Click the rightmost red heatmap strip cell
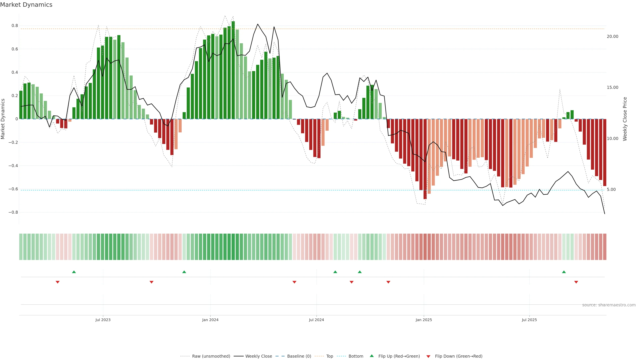644x362 pixels. 604,247
